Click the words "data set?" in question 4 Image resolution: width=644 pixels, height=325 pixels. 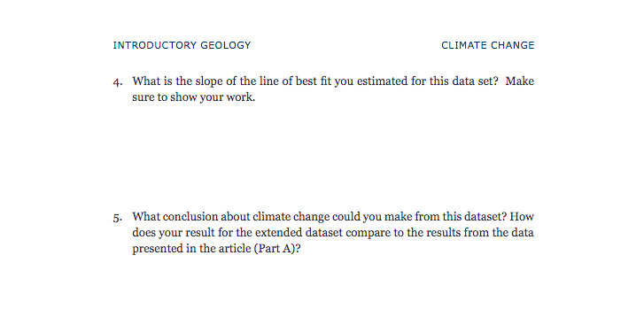pos(475,81)
